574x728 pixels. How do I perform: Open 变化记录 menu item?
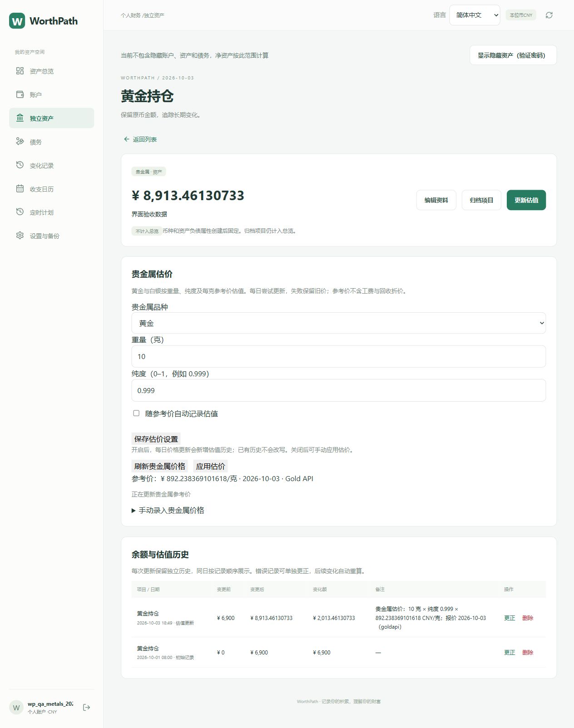(51, 165)
